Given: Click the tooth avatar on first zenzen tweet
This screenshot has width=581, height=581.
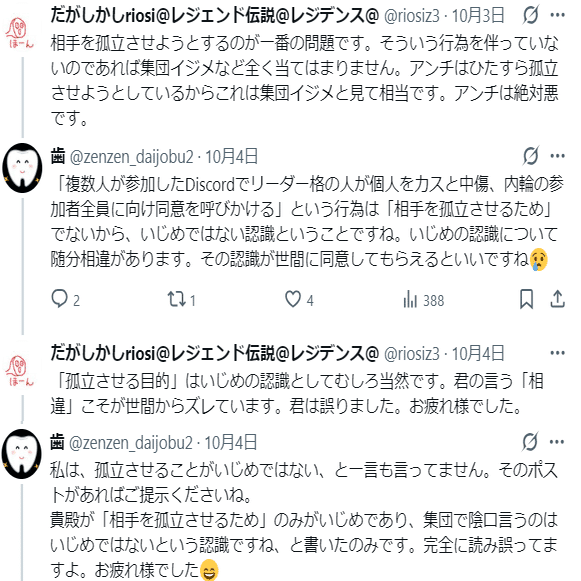Looking at the screenshot, I should tap(22, 168).
